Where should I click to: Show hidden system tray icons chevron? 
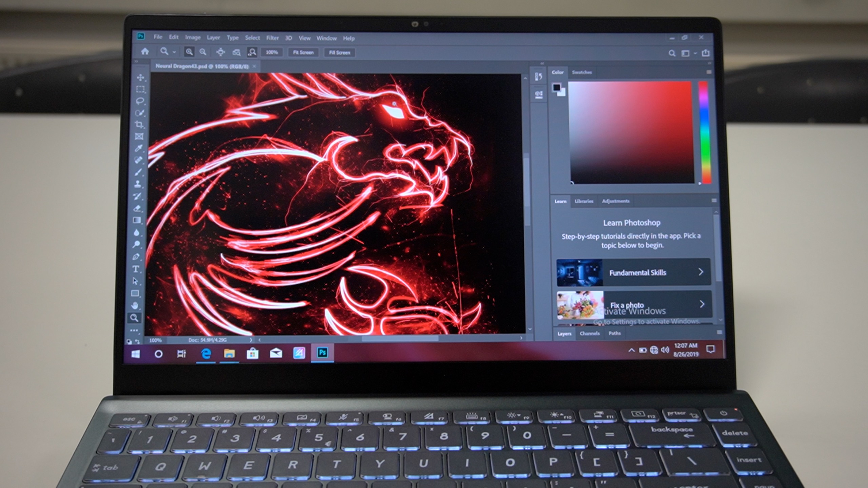tap(631, 350)
